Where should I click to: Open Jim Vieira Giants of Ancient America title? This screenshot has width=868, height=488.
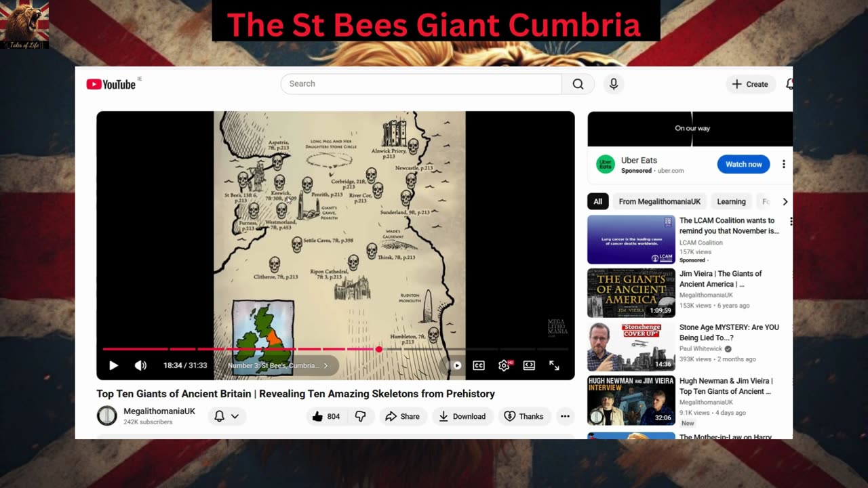point(721,279)
